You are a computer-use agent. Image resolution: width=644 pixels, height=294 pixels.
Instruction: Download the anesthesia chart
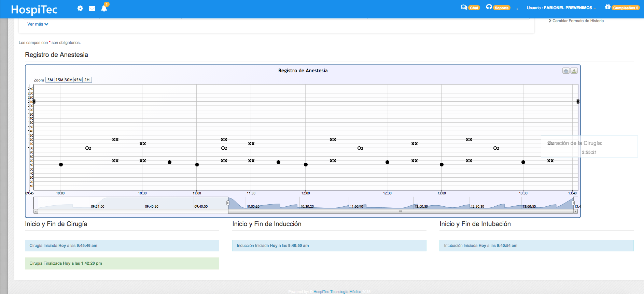click(x=574, y=71)
